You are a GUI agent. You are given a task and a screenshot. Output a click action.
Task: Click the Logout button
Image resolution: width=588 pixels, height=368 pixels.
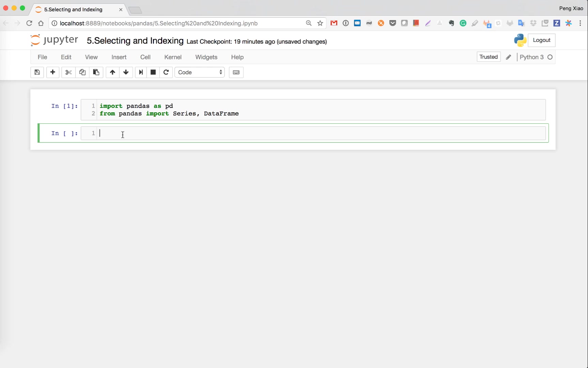(541, 40)
